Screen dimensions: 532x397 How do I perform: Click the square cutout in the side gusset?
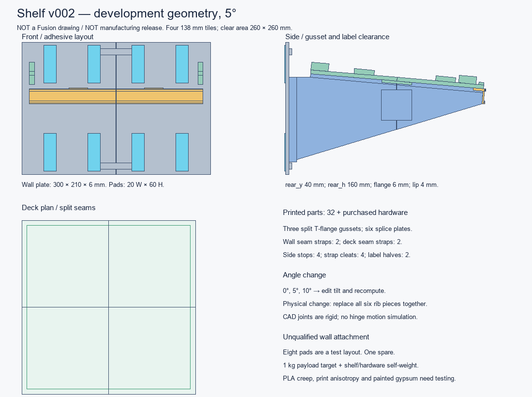point(397,105)
